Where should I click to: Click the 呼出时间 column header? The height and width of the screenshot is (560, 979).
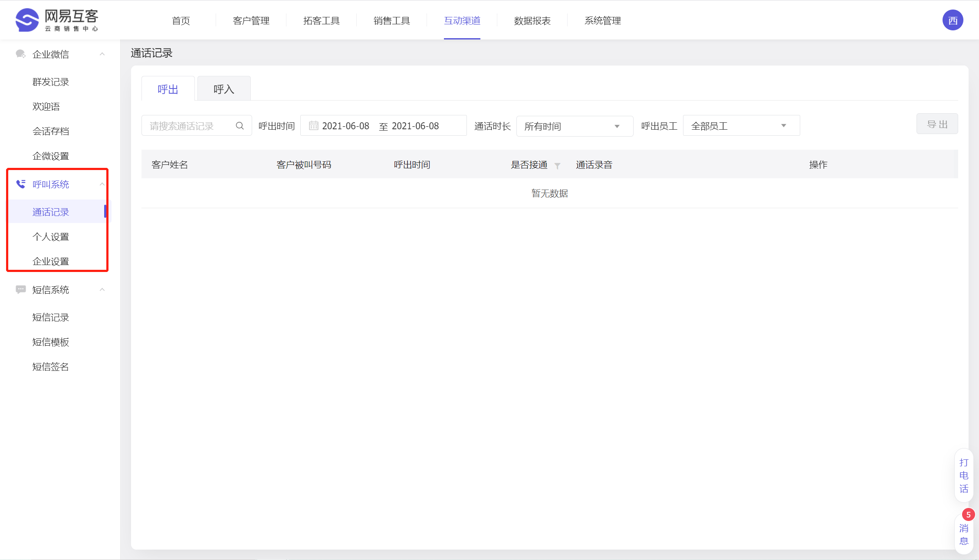[412, 164]
